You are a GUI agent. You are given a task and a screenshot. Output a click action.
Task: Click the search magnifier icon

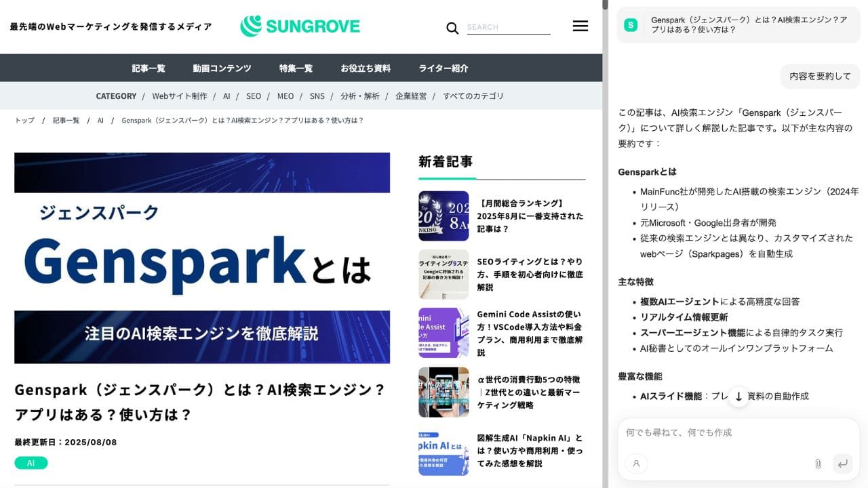click(452, 28)
